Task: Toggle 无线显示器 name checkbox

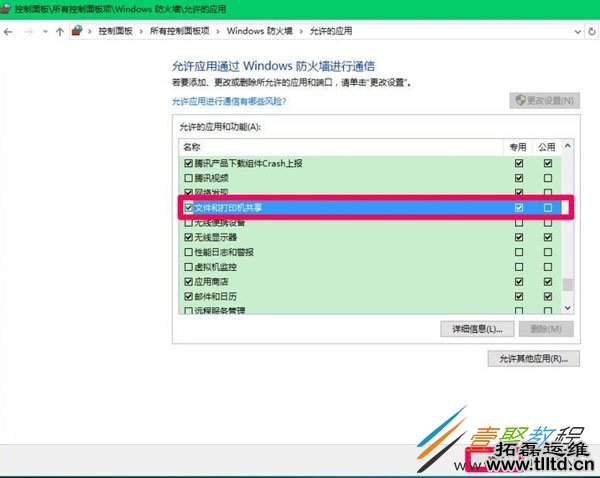Action: pos(188,237)
